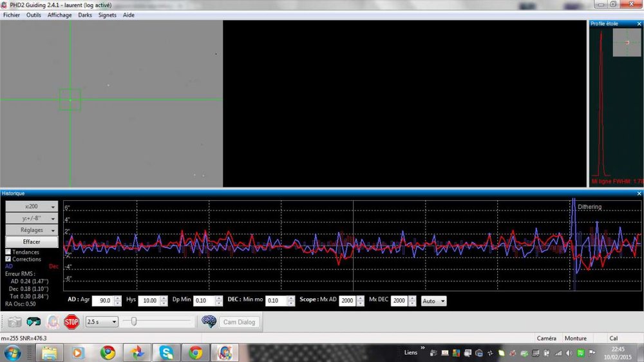Screen dimensions: 644x362
Task: Click the Effacer button
Action: tap(32, 242)
